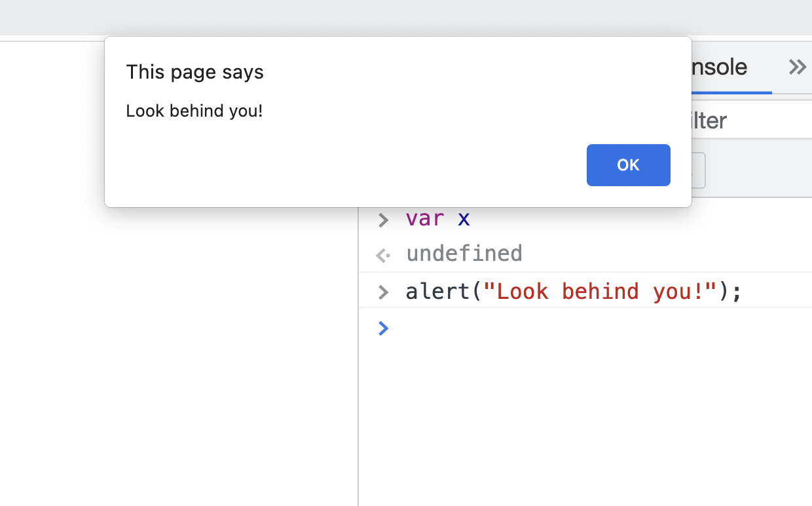This screenshot has height=506, width=812.
Task: Select the 'undefined' output line
Action: 464,253
